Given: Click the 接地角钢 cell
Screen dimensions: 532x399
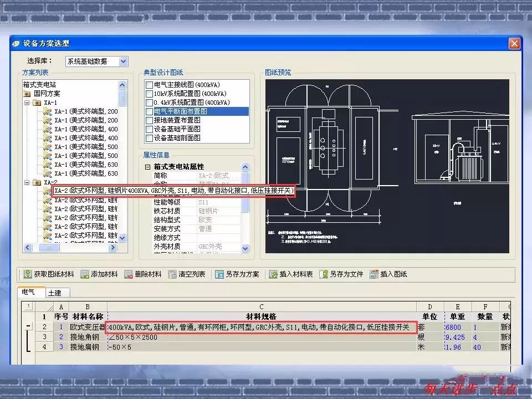Looking at the screenshot, I should click(x=88, y=337).
